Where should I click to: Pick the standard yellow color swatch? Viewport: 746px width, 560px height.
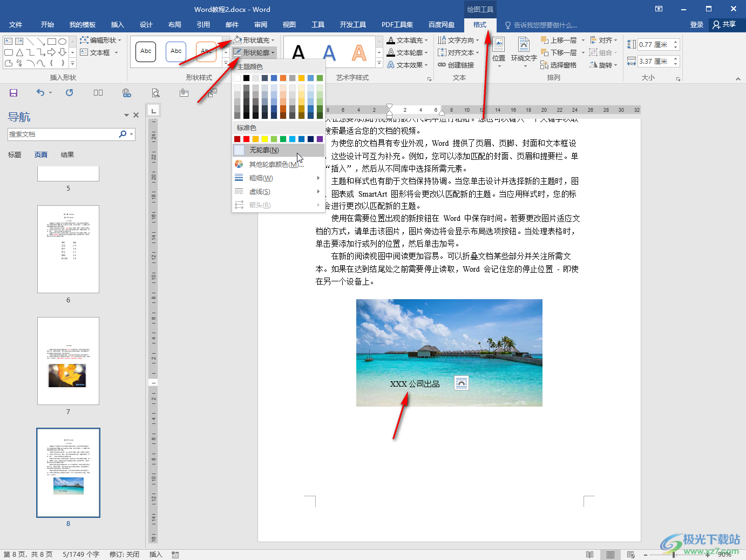click(265, 139)
